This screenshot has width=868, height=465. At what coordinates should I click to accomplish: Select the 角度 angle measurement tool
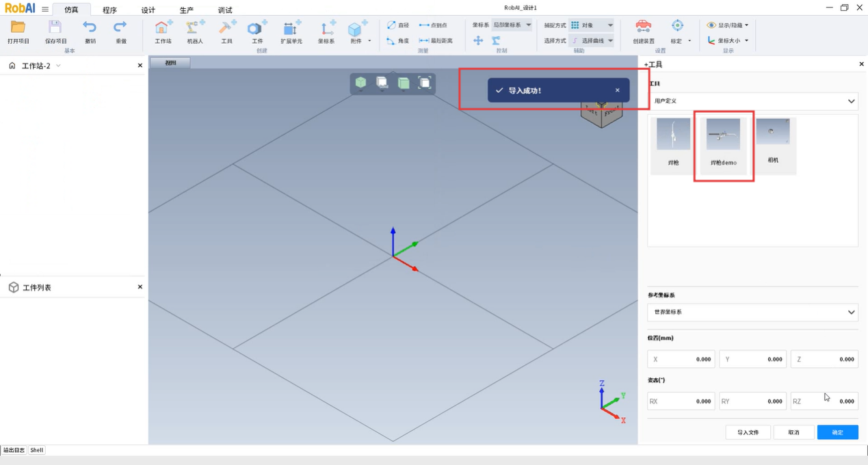click(x=397, y=41)
